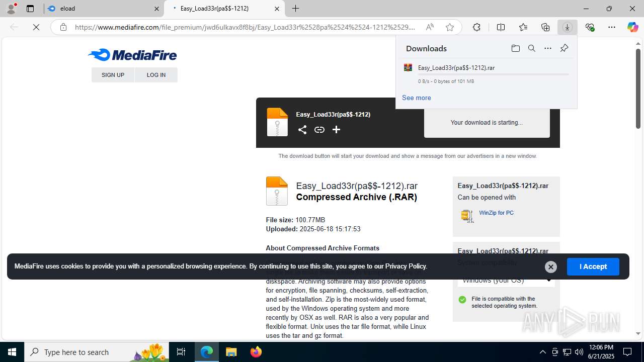This screenshot has width=644, height=362.
Task: Dismiss cookie banner with X button
Action: (550, 266)
